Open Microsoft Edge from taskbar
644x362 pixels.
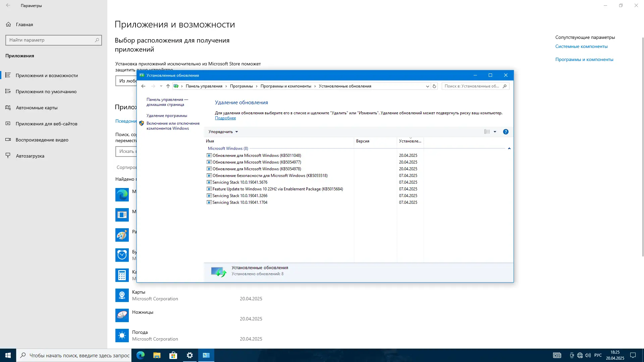coord(141,355)
